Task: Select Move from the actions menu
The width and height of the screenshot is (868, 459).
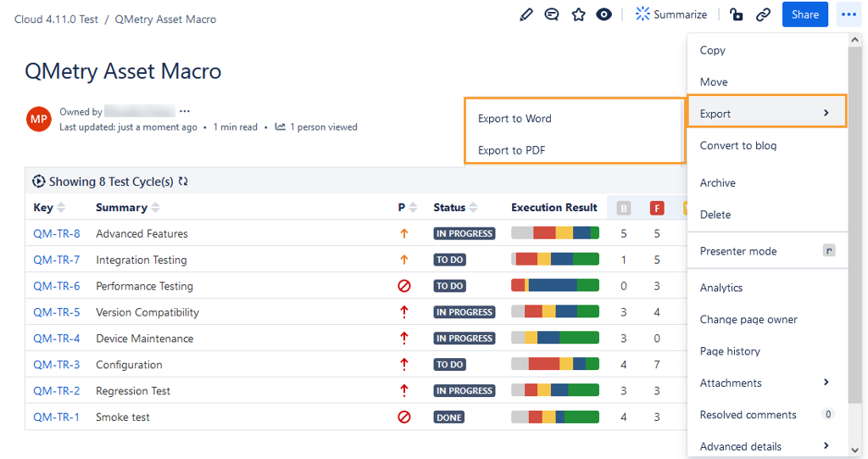Action: pos(767,82)
